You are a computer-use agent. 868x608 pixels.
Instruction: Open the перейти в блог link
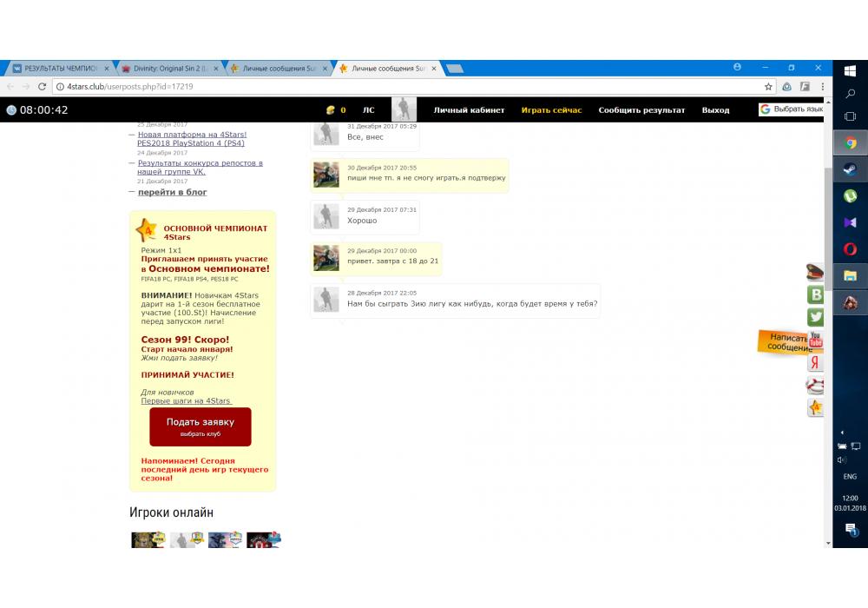(x=172, y=192)
